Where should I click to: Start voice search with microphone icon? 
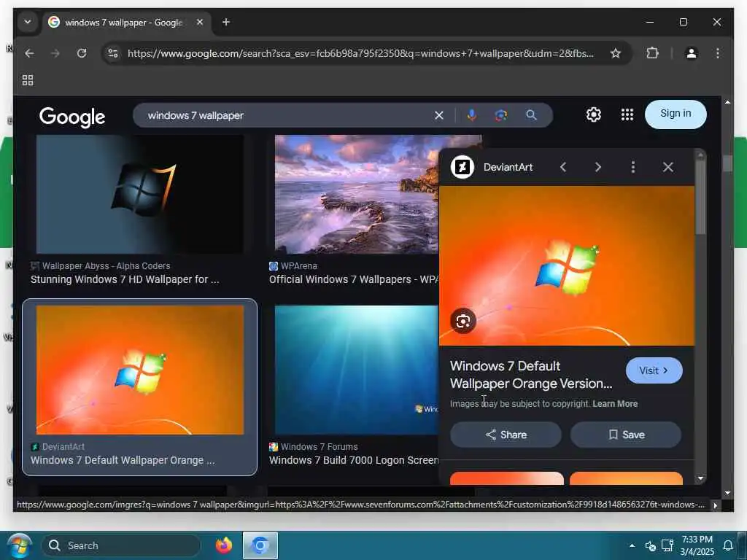(472, 115)
